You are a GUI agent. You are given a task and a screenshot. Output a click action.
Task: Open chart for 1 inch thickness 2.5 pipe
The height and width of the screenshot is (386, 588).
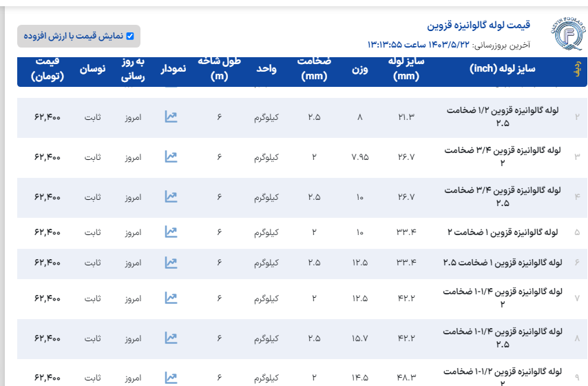pyautogui.click(x=171, y=263)
